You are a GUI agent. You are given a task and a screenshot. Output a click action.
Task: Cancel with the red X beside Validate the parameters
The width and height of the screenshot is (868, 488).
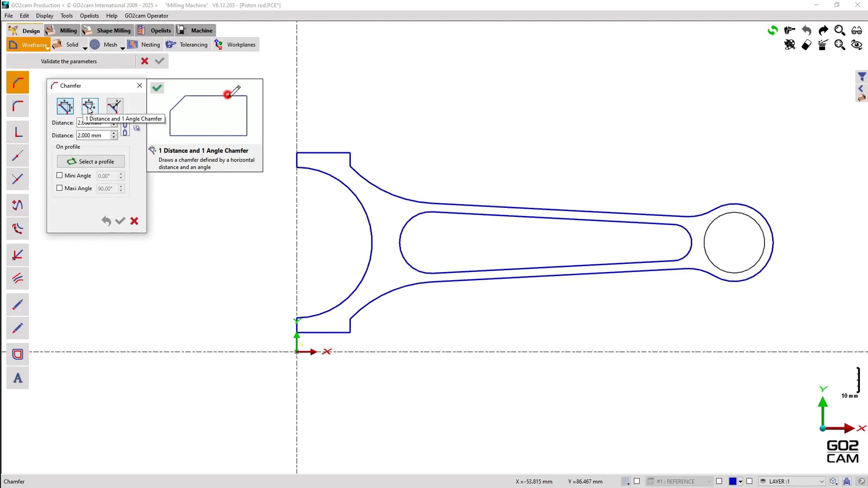click(145, 61)
